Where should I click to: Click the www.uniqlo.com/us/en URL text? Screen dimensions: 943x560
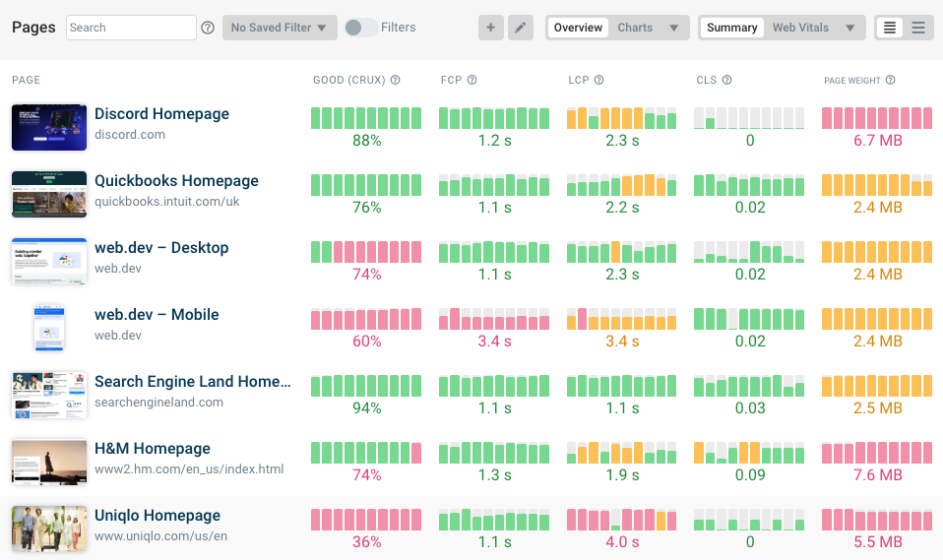click(x=160, y=536)
